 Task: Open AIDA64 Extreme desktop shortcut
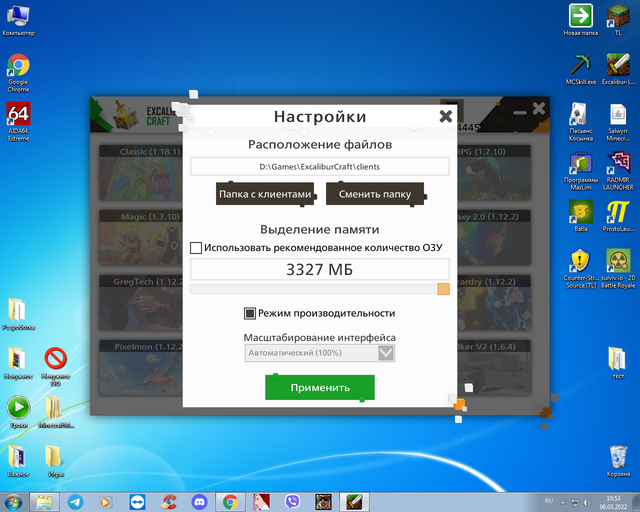pyautogui.click(x=18, y=122)
